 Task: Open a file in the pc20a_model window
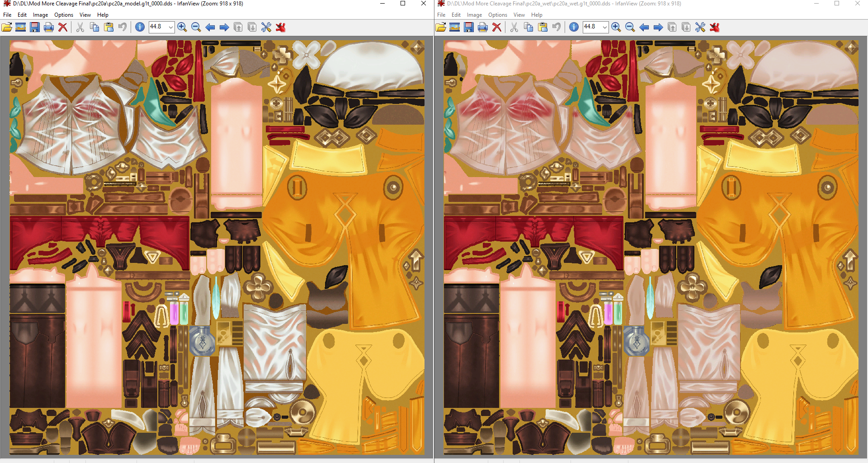click(7, 27)
